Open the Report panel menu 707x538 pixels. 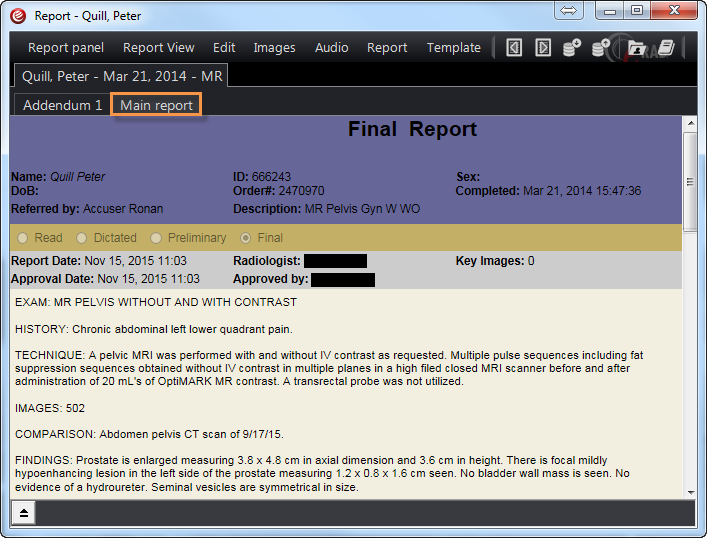point(65,47)
